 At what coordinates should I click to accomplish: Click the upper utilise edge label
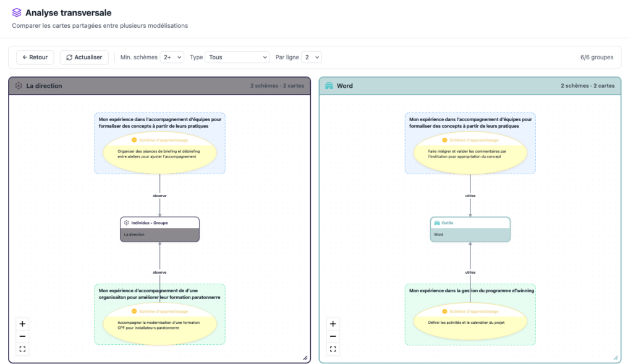pyautogui.click(x=470, y=196)
